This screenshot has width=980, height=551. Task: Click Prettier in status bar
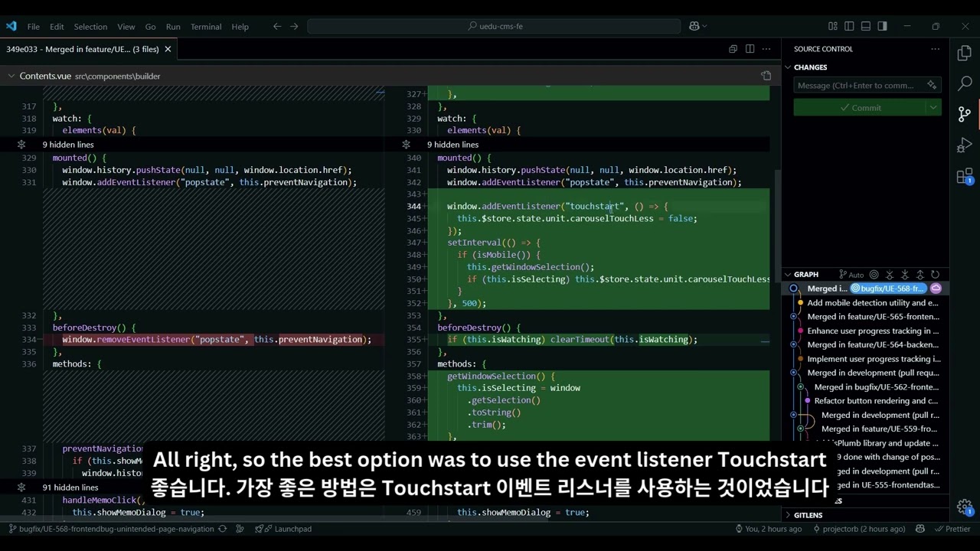tap(952, 529)
